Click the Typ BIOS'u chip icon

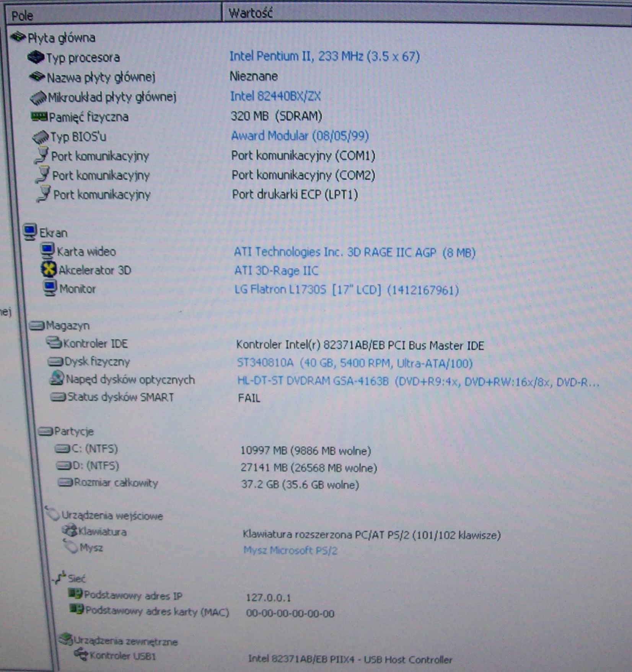(41, 137)
